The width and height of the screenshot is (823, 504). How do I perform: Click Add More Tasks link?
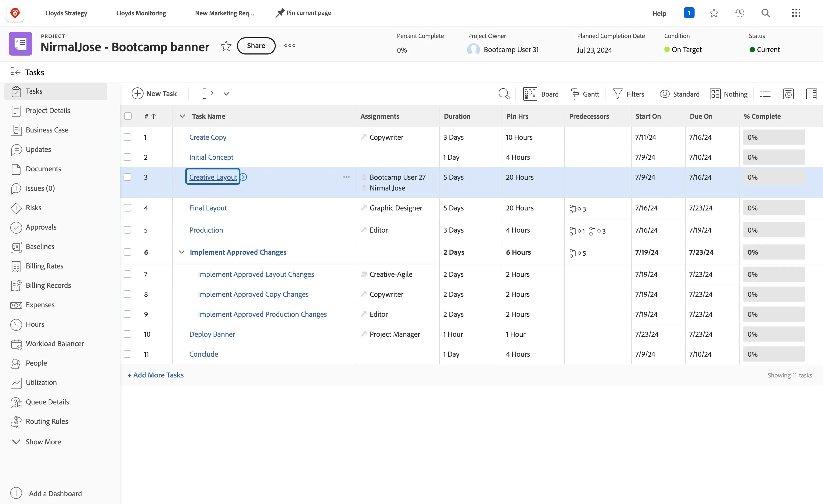click(155, 375)
